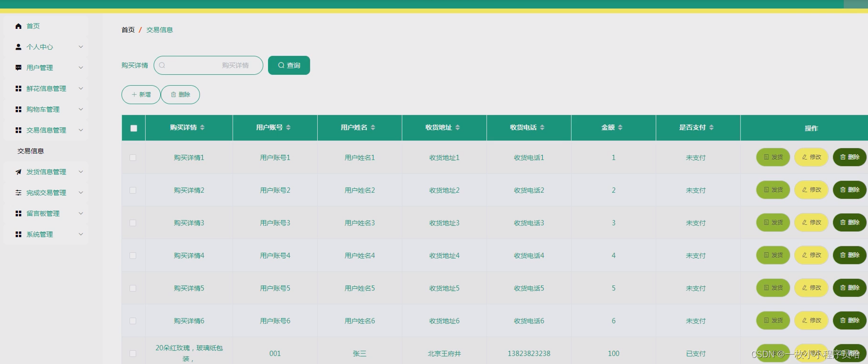The width and height of the screenshot is (868, 364).
Task: Click the 已支付 status cell
Action: point(696,354)
